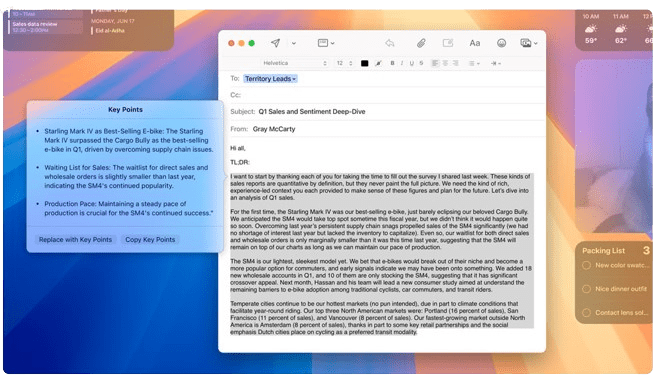
Task: Click the markup attachment icon
Action: 448,43
